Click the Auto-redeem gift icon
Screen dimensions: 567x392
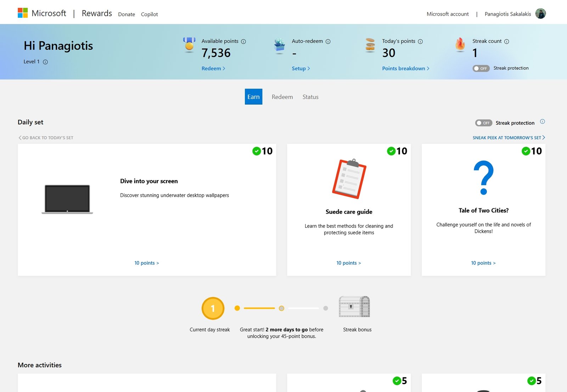[x=280, y=45]
